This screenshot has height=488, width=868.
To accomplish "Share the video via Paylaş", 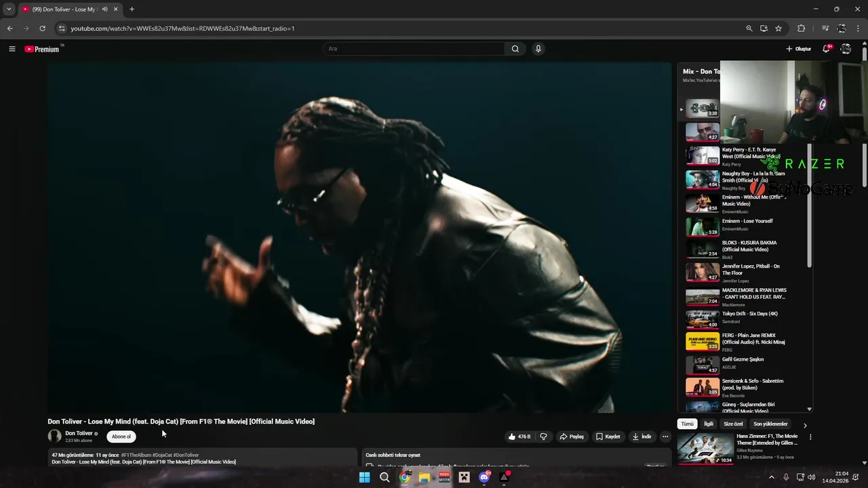I will point(572,436).
